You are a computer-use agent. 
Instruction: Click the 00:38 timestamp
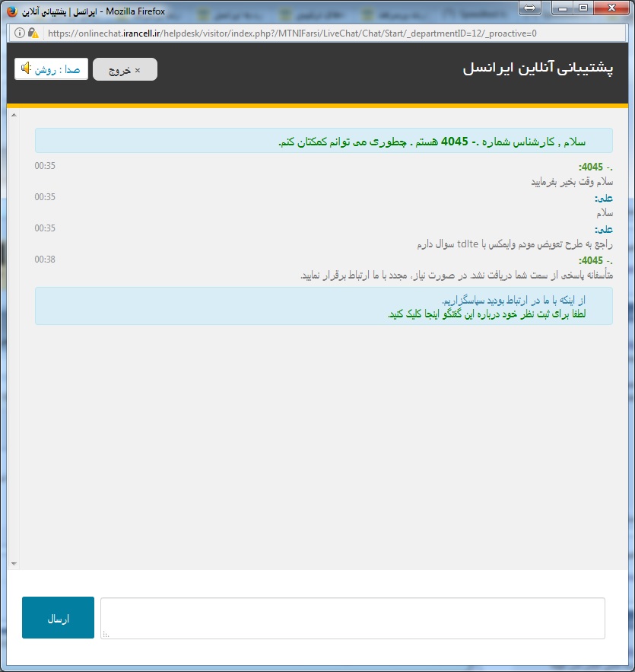coord(45,260)
